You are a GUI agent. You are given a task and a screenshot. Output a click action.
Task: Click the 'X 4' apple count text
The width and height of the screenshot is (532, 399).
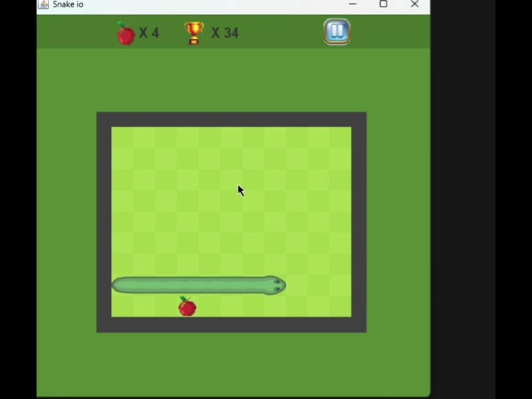[149, 33]
